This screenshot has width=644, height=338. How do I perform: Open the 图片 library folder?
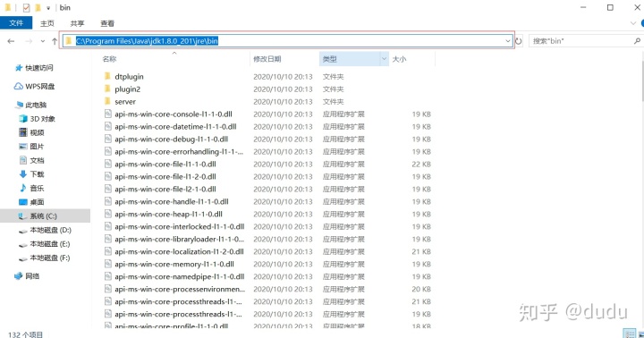37,147
